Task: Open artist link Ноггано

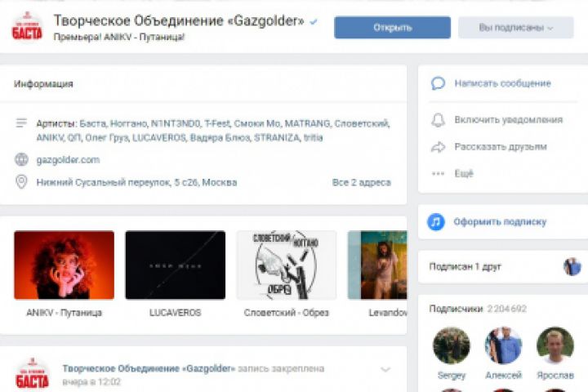Action: click(128, 123)
